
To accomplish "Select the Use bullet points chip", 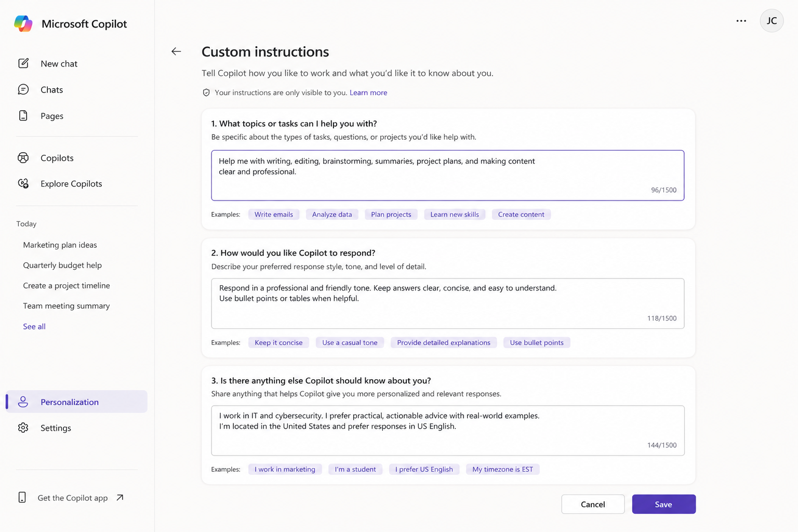I will pyautogui.click(x=537, y=342).
